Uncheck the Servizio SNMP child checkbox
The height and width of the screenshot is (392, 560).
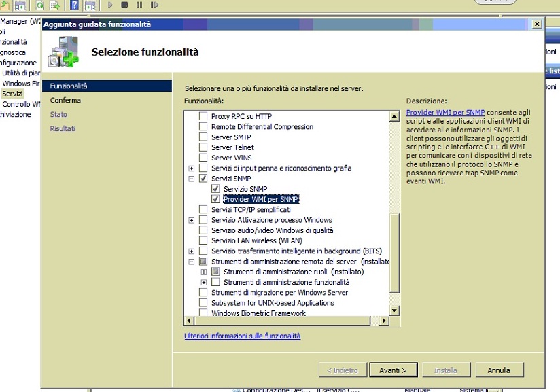215,189
